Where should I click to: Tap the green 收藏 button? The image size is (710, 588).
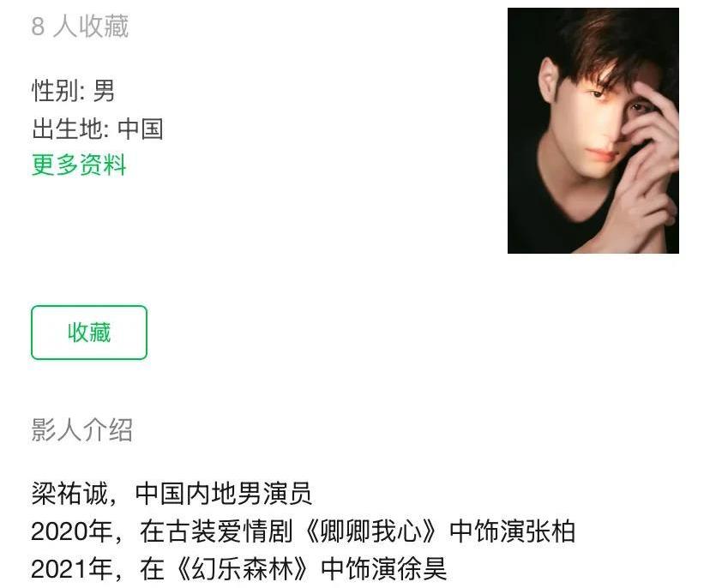click(x=89, y=333)
